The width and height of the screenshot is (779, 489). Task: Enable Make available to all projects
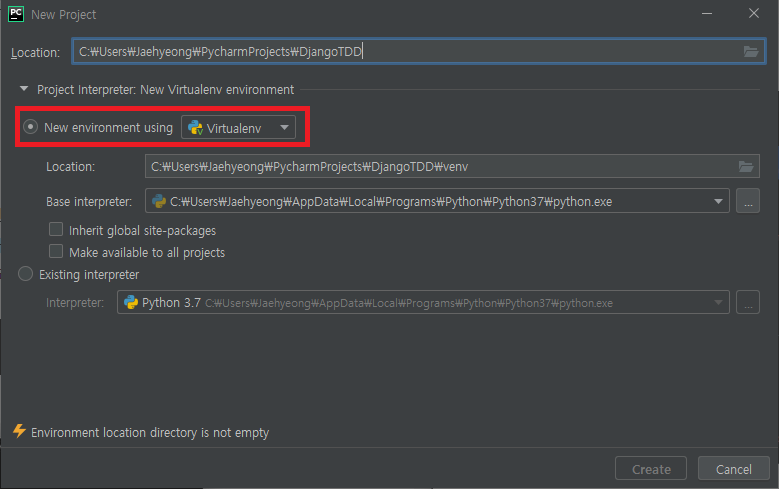56,251
